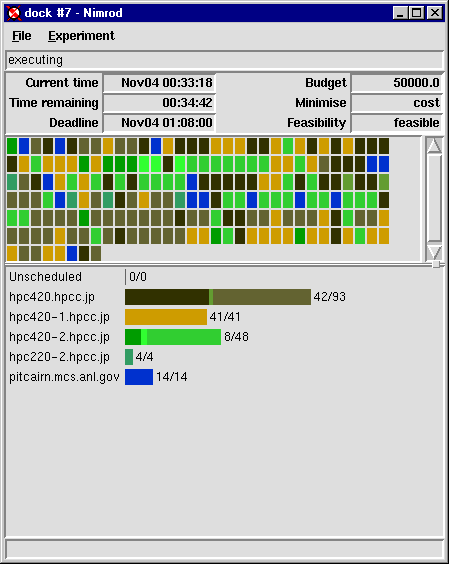The height and width of the screenshot is (564, 449).
Task: Select the Unscheduled row label
Action: [45, 277]
